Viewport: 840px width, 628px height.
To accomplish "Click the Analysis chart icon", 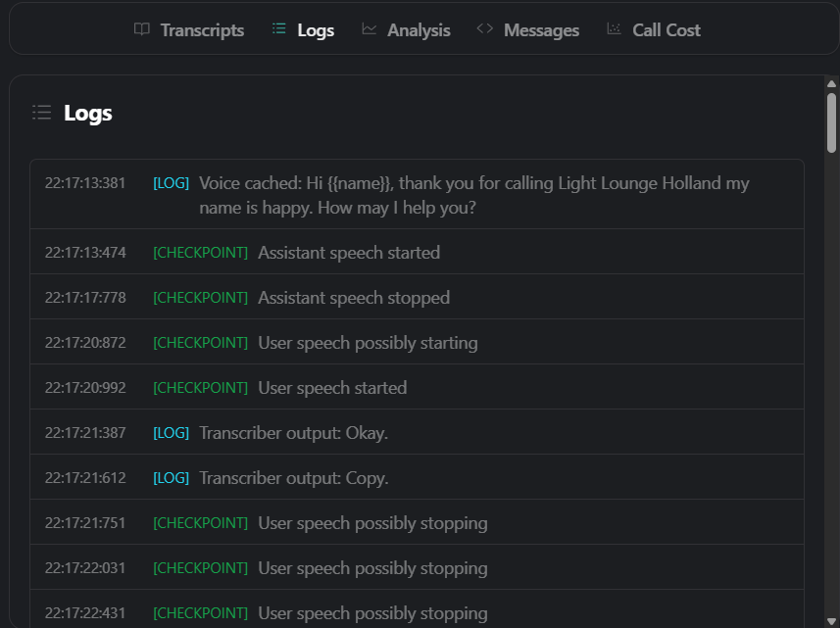I will click(369, 29).
